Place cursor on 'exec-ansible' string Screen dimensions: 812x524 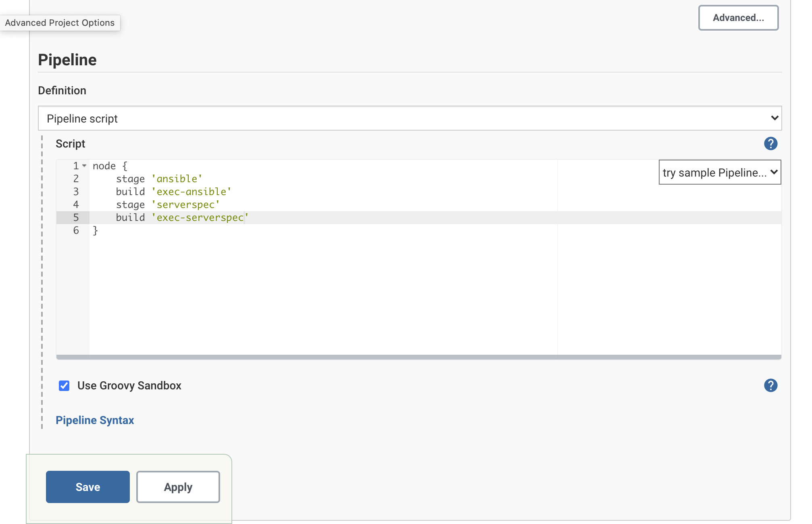[x=192, y=192]
